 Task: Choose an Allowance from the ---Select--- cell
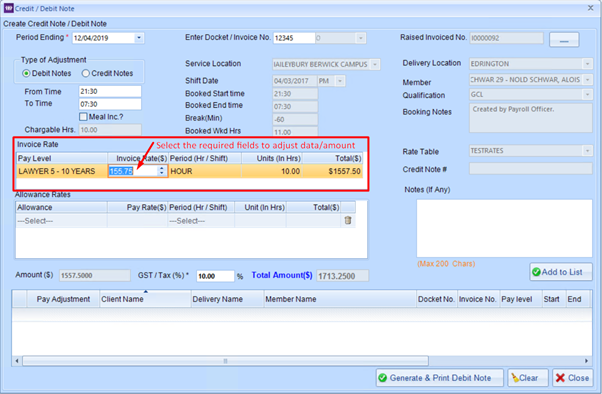click(x=61, y=221)
